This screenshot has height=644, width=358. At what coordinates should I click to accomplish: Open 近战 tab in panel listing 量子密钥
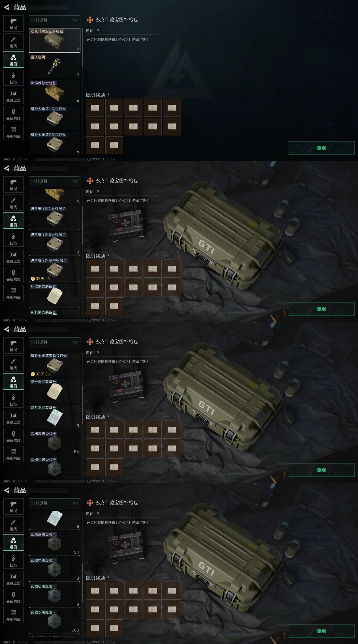(13, 42)
